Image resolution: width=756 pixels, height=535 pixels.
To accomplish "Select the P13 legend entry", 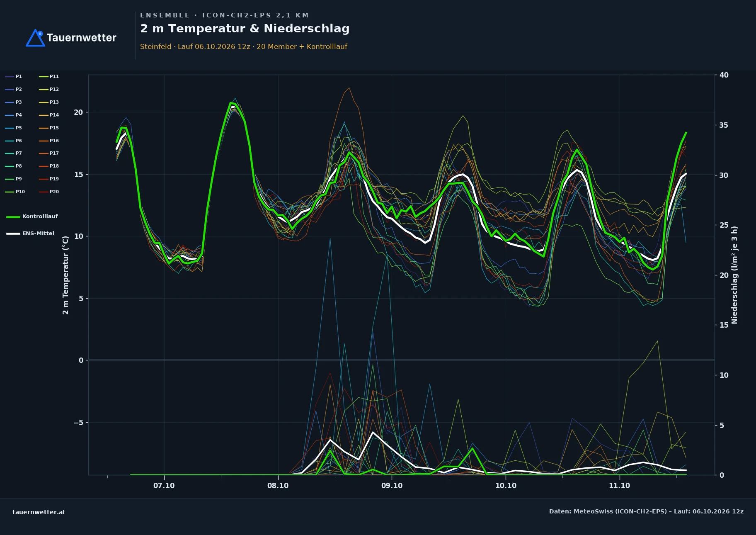I will coord(49,102).
